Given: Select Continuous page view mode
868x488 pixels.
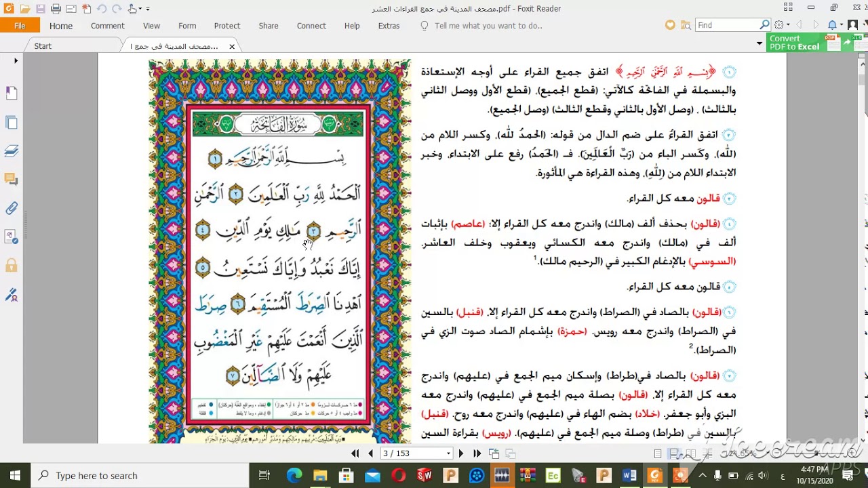Looking at the screenshot, I should coord(674,453).
